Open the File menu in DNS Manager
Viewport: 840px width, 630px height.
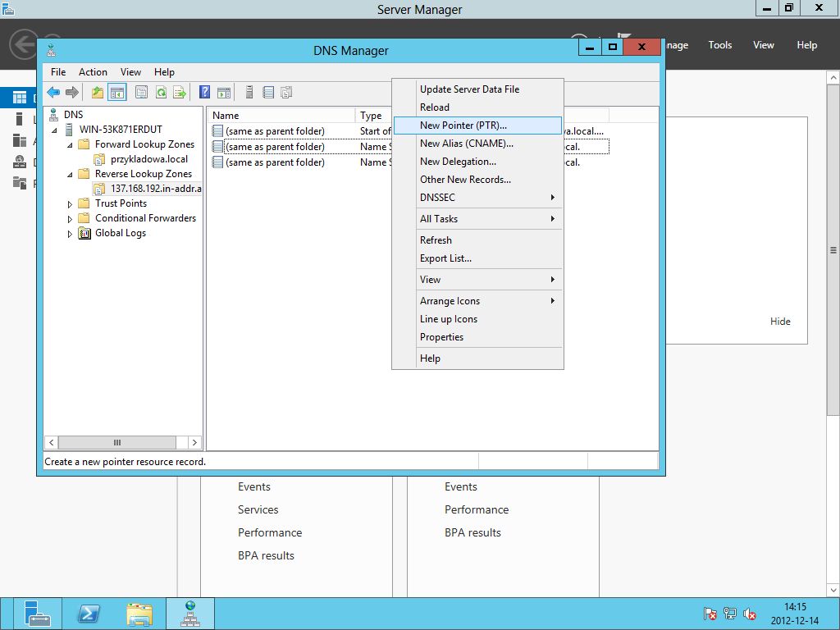pos(58,72)
